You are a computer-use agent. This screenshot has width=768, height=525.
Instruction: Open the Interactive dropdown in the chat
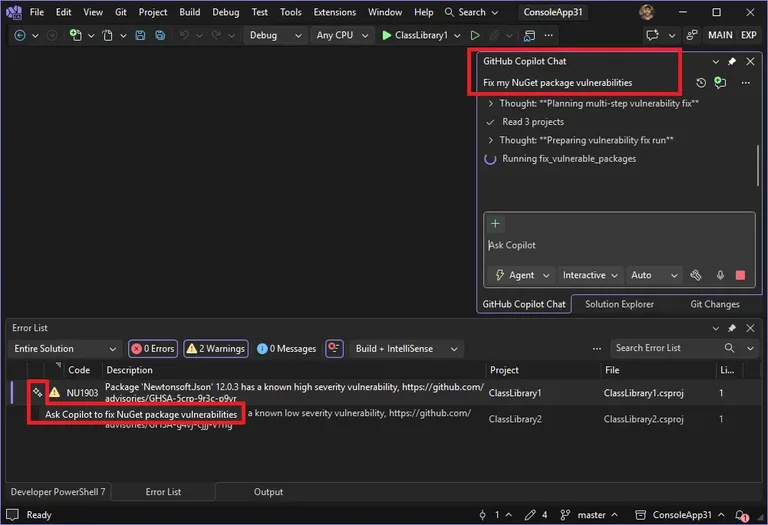click(590, 275)
